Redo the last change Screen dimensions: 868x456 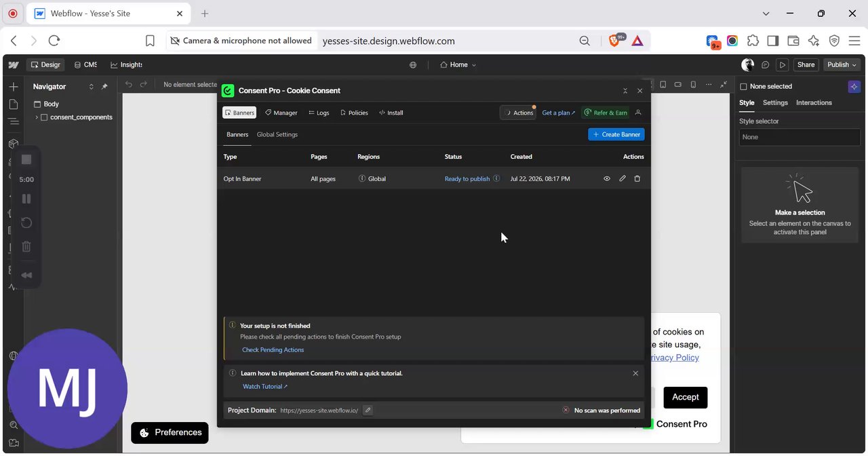point(143,84)
